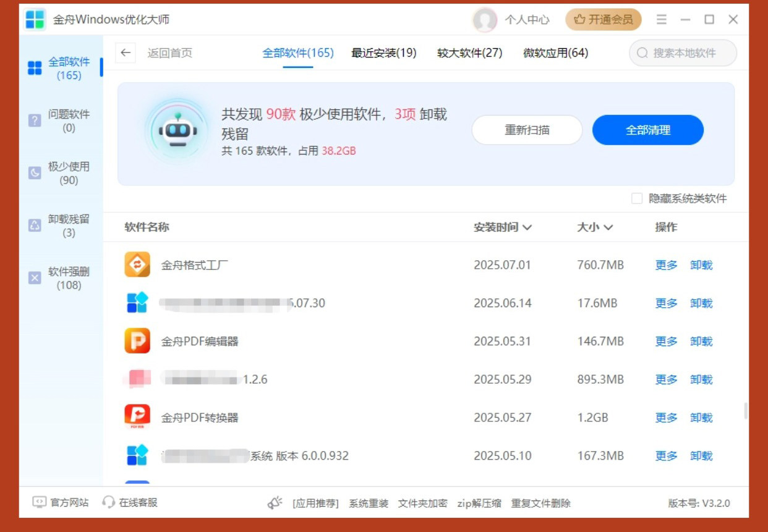Switch to the 全部软件(165) tab
Viewport: 768px width, 532px height.
[x=298, y=53]
